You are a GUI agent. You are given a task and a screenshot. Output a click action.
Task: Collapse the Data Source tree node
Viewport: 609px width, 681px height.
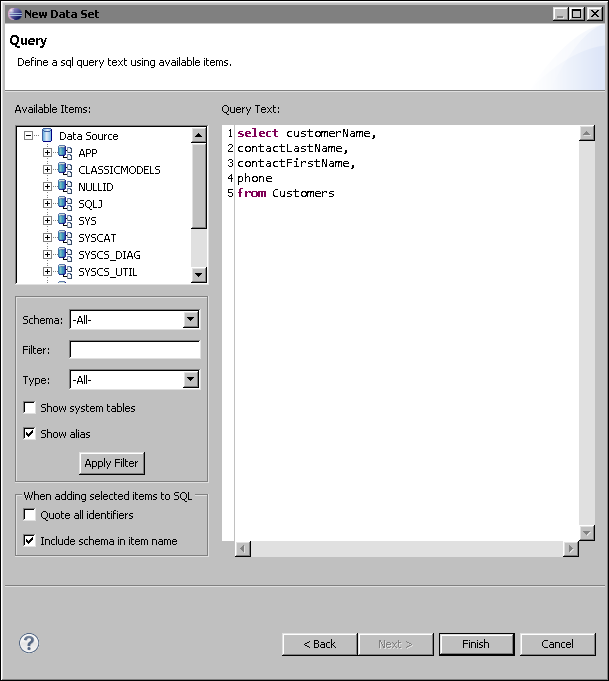29,136
